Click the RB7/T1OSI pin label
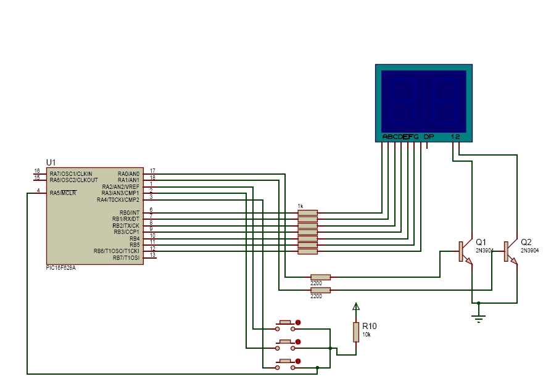The image size is (551, 392). (x=126, y=258)
